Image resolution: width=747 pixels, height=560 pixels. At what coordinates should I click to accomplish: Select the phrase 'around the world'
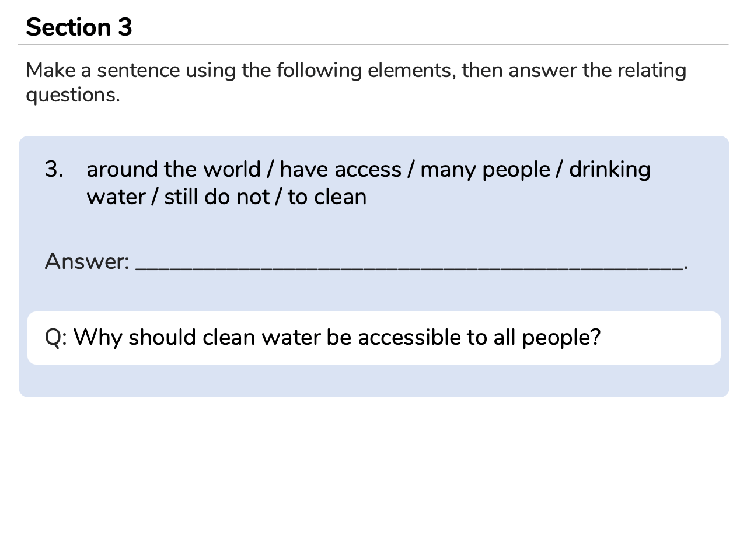point(173,169)
